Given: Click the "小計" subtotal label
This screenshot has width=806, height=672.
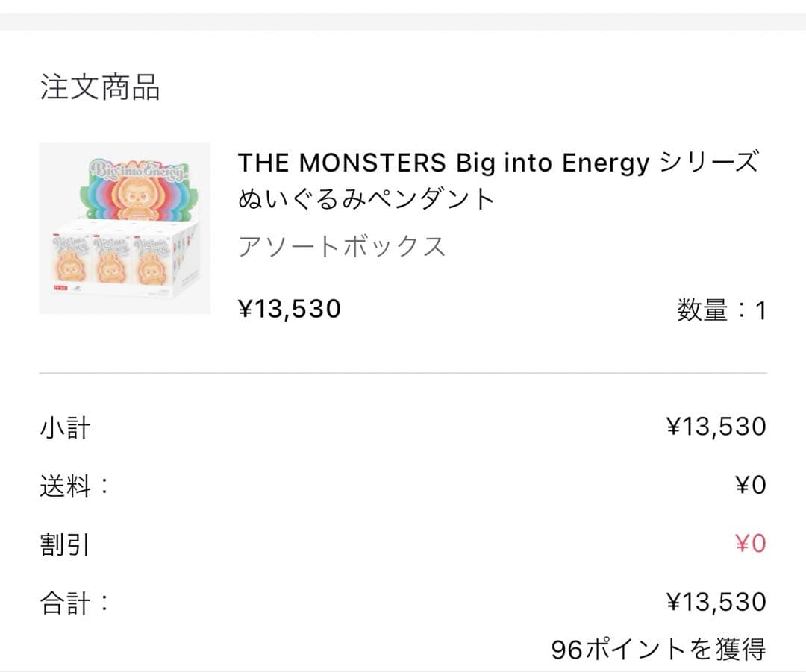Looking at the screenshot, I should point(65,428).
